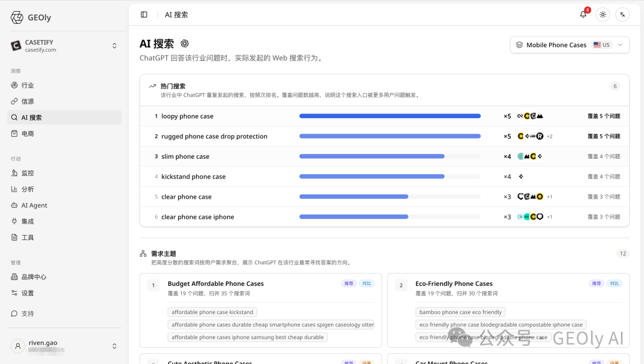Select AI 搜索 in the sidebar
Viewport: 644px width, 364px height.
(x=64, y=118)
